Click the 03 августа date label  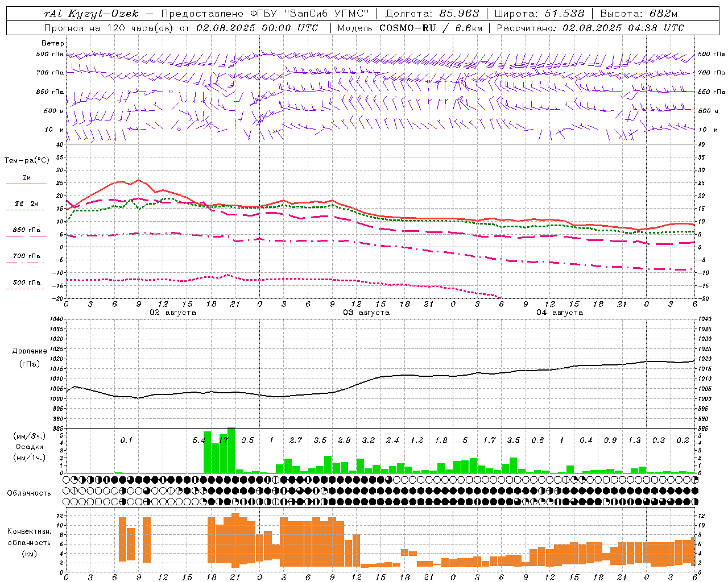[x=366, y=313]
